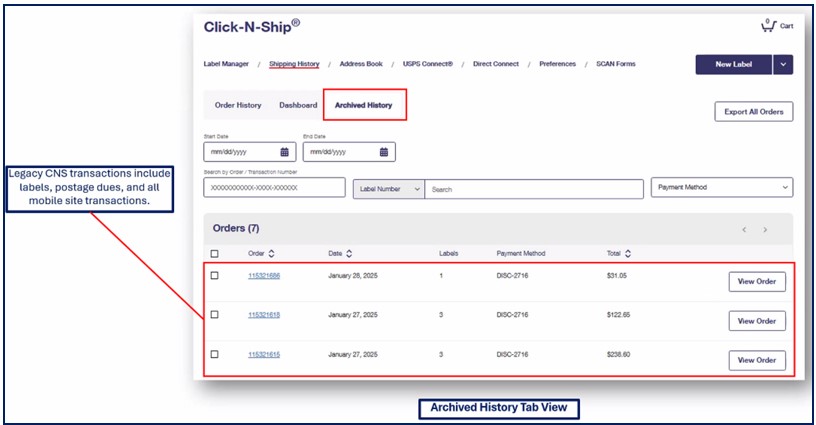The image size is (816, 425).
Task: Open the Label Manager menu item
Action: (x=226, y=64)
